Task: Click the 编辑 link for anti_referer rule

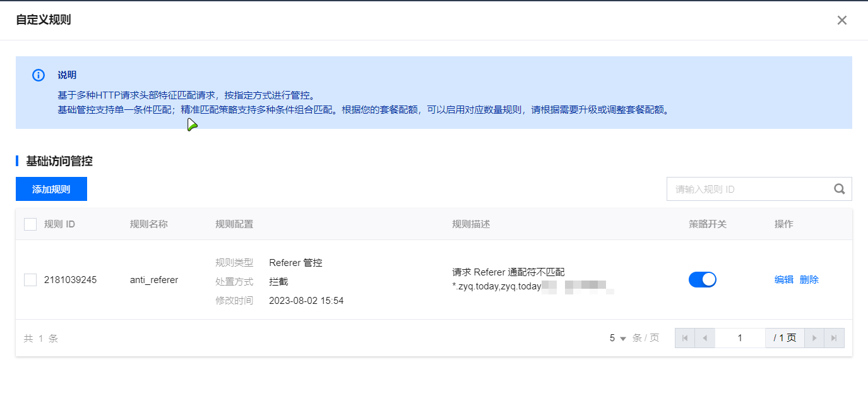Action: pyautogui.click(x=783, y=279)
